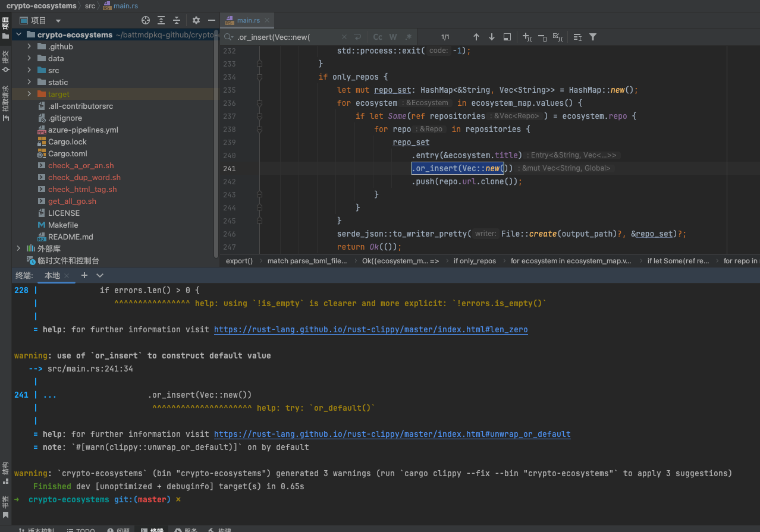
Task: Open project panel settings gear
Action: [196, 20]
